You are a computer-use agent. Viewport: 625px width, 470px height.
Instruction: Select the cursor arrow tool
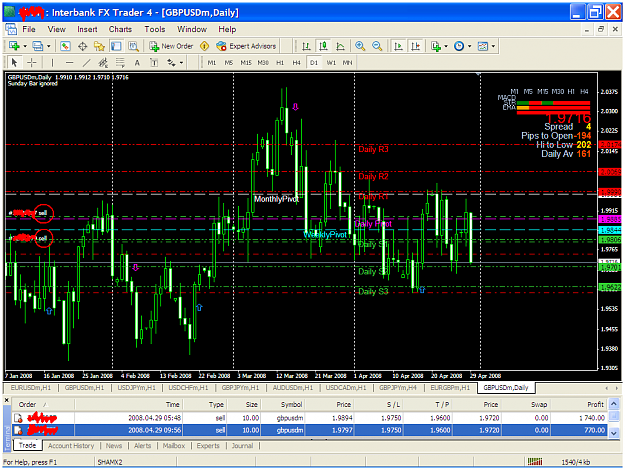coord(14,63)
